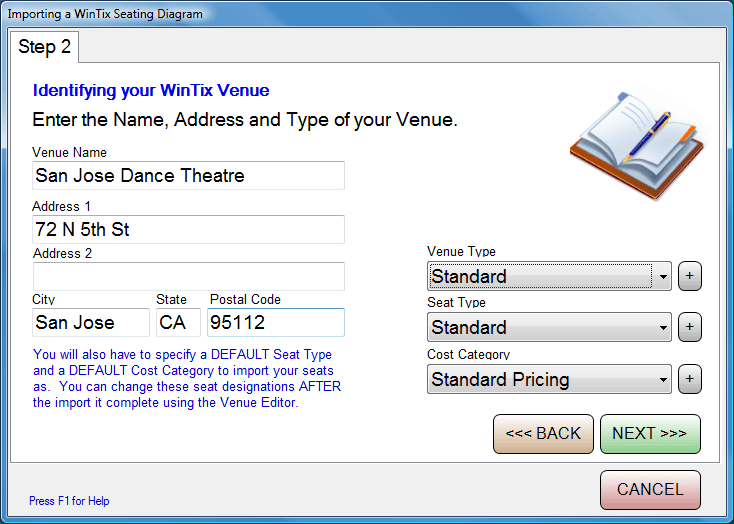Image resolution: width=734 pixels, height=524 pixels.
Task: Click the Cost Category label
Action: tap(468, 354)
